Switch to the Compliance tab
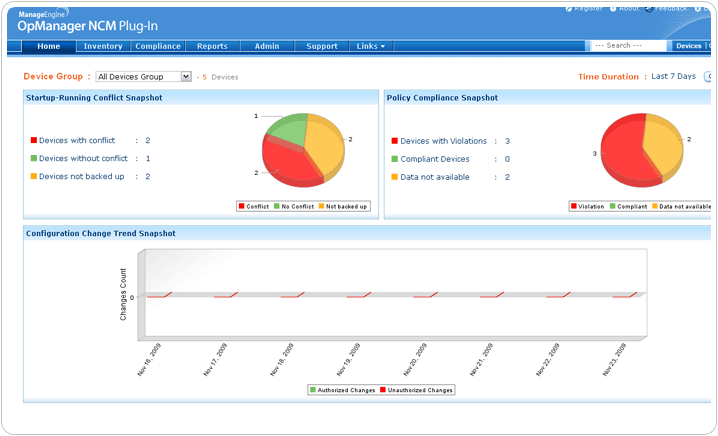The height and width of the screenshot is (436, 718). click(x=157, y=46)
